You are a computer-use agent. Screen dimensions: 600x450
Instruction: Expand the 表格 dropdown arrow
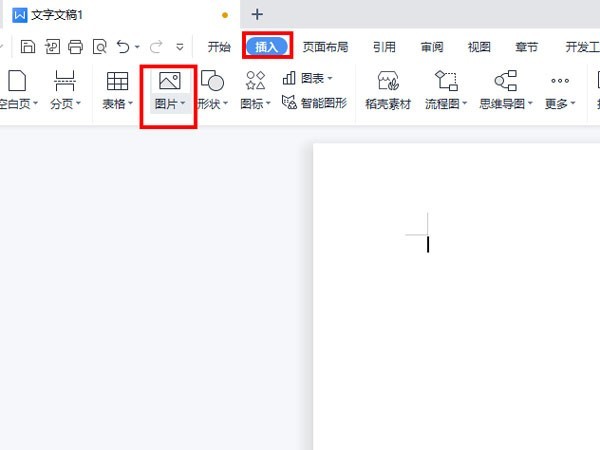130,103
